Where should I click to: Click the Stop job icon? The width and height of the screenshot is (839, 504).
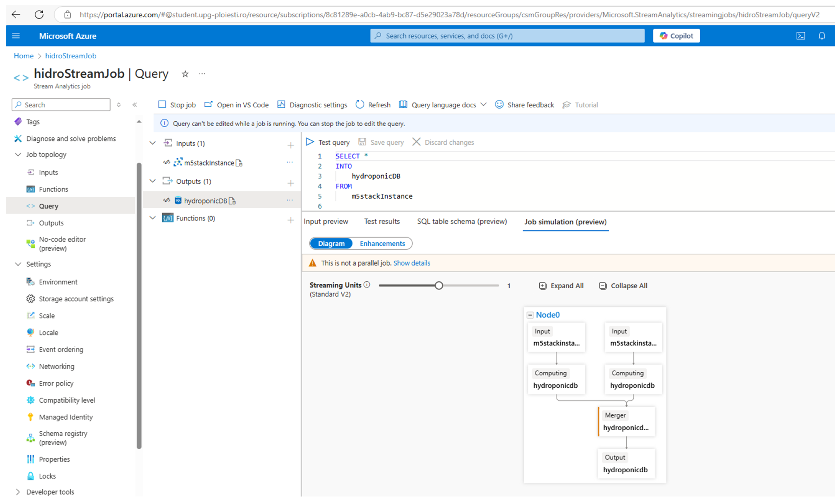pyautogui.click(x=162, y=105)
